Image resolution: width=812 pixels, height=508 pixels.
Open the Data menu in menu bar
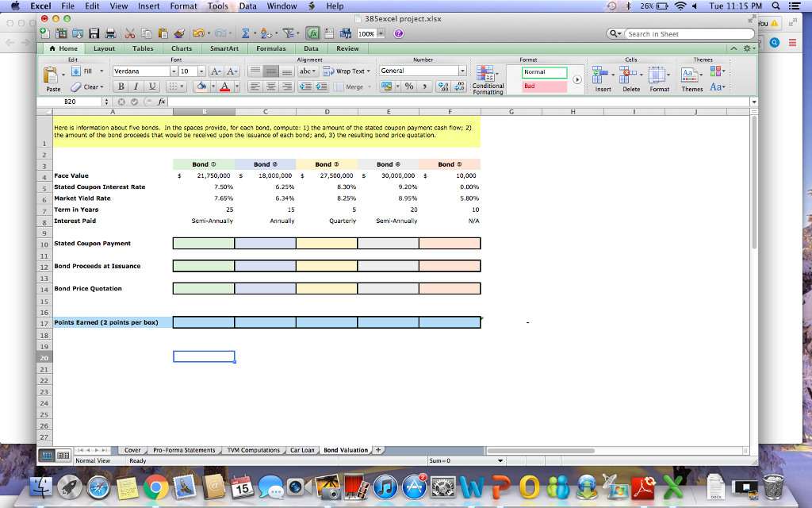(247, 6)
